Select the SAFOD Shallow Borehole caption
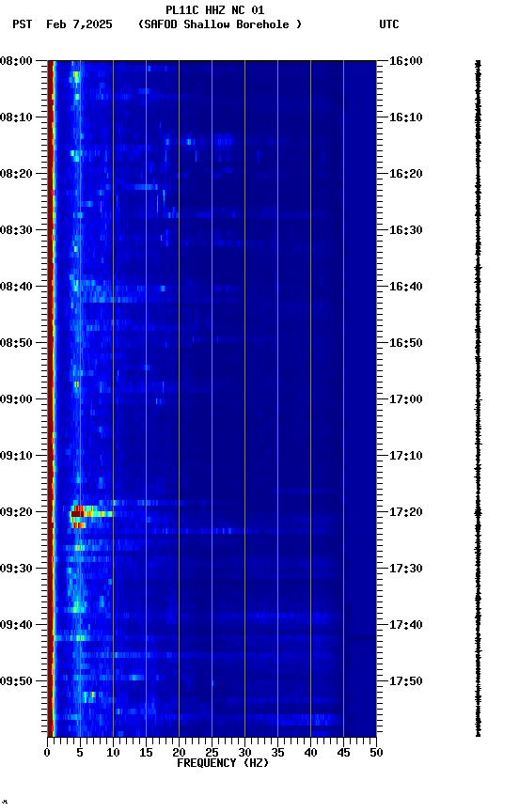Image resolution: width=519 pixels, height=812 pixels. tap(220, 24)
